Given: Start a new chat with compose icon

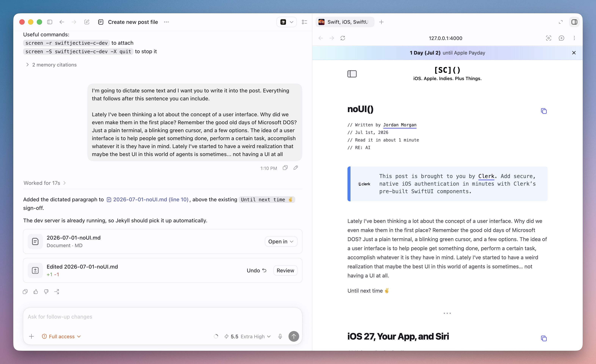Looking at the screenshot, I should [87, 22].
